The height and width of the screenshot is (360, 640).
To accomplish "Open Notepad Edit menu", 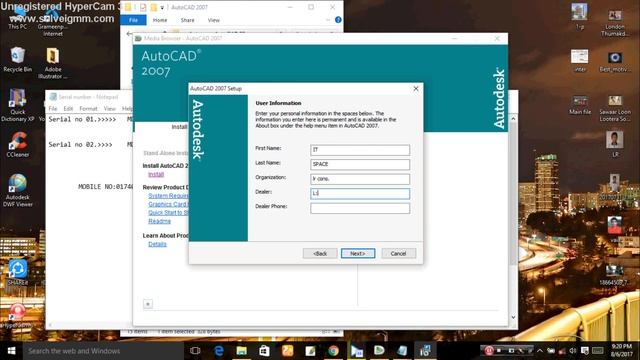I will pos(68,109).
